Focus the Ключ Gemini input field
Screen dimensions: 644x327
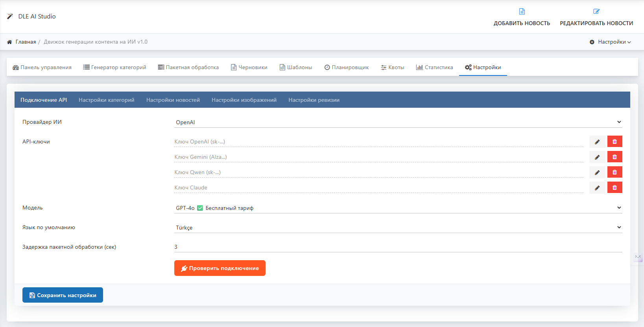click(x=378, y=157)
